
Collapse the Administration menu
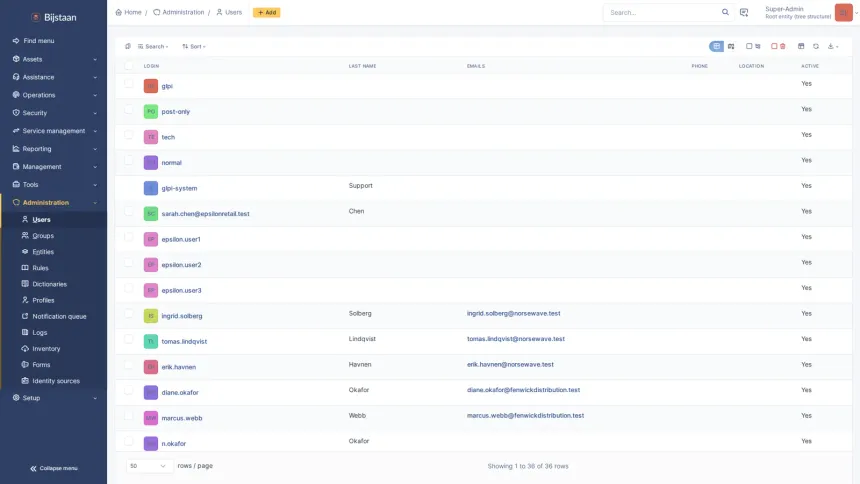tap(54, 202)
